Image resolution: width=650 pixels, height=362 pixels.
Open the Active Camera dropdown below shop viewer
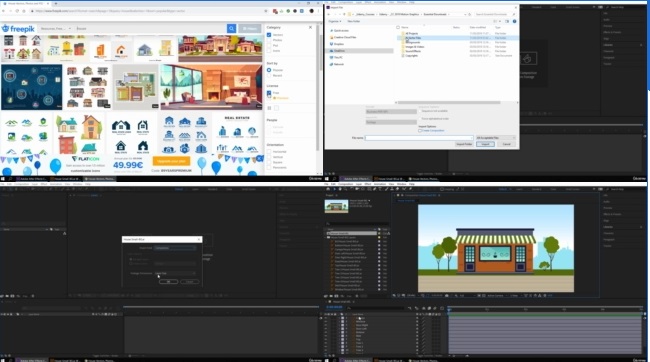point(497,296)
